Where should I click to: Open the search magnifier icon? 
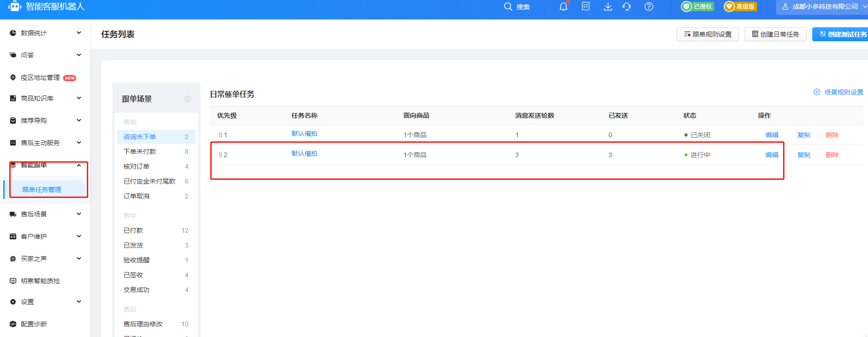pos(508,6)
